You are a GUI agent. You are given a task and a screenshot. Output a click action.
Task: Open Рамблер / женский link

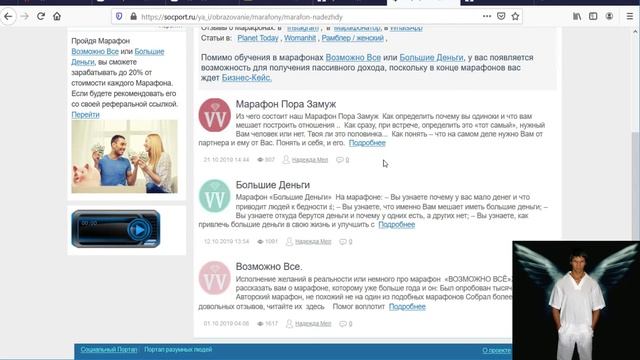point(353,38)
